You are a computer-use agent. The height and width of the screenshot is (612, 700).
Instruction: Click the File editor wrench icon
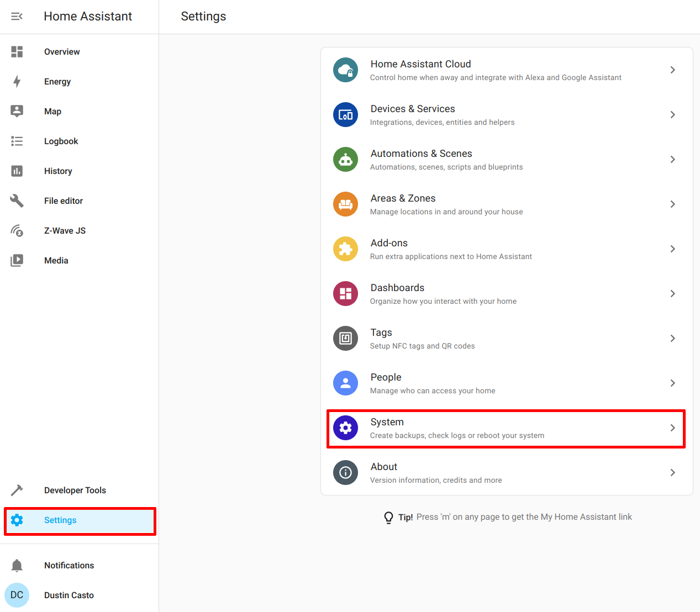click(17, 201)
